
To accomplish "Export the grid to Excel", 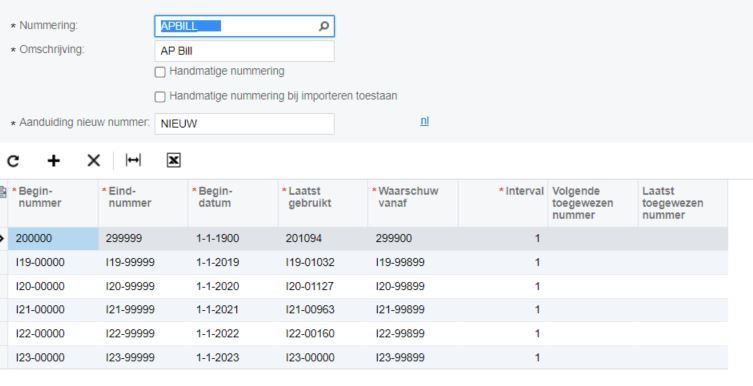I will coord(173,160).
